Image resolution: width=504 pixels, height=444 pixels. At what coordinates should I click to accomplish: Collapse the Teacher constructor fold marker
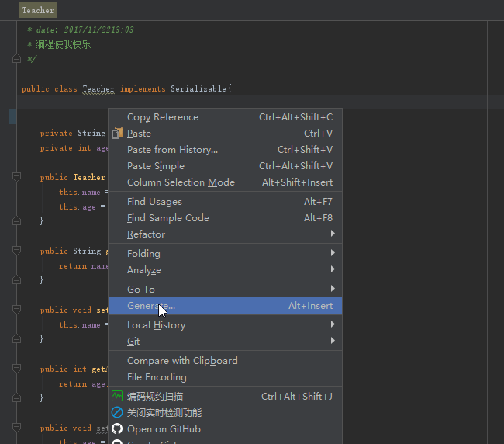coord(16,177)
